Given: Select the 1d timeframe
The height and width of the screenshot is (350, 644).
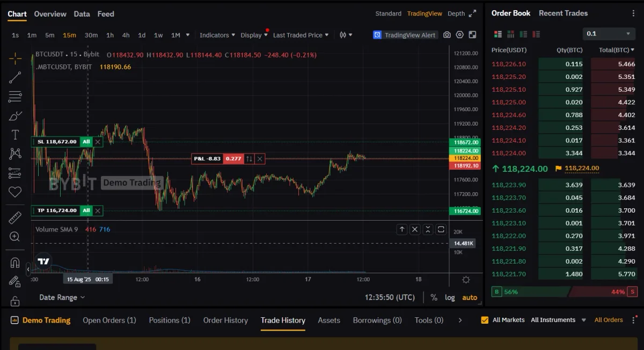Looking at the screenshot, I should pos(142,35).
